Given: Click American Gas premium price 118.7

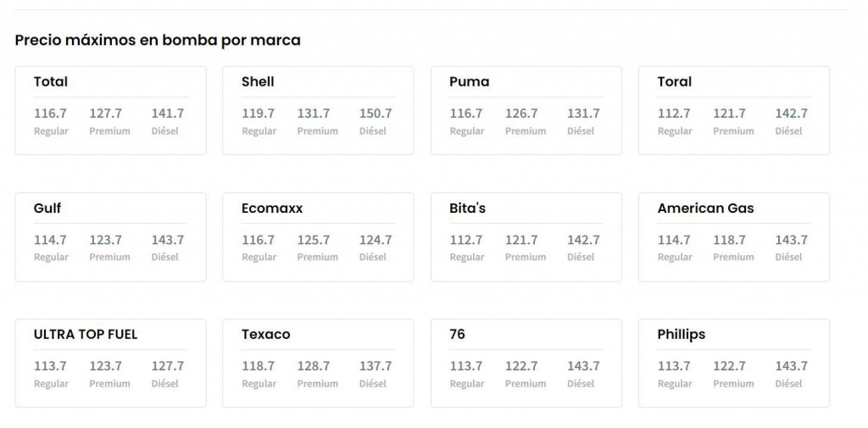Looking at the screenshot, I should click(x=729, y=240).
